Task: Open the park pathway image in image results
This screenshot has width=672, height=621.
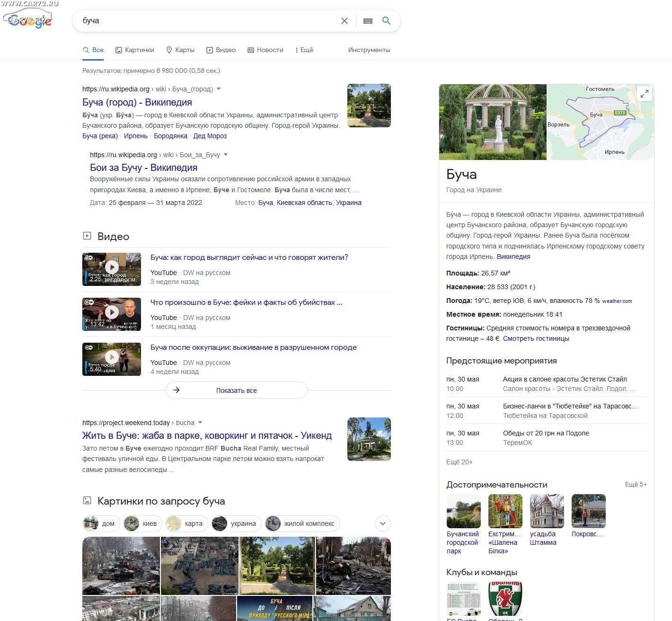Action: tap(277, 566)
